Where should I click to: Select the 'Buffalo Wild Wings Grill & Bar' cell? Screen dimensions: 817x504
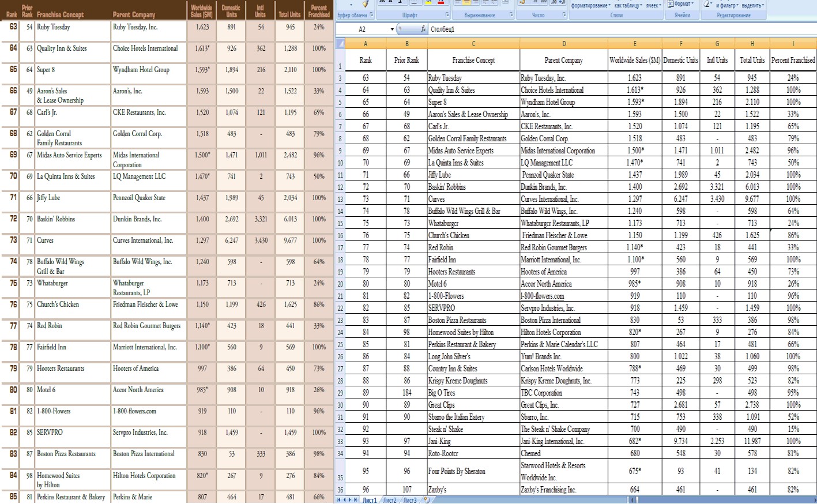pyautogui.click(x=473, y=211)
